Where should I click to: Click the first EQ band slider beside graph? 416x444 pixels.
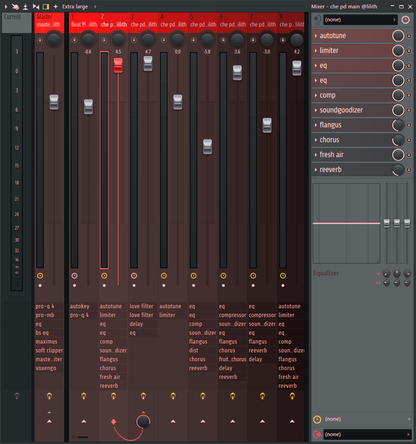[387, 223]
